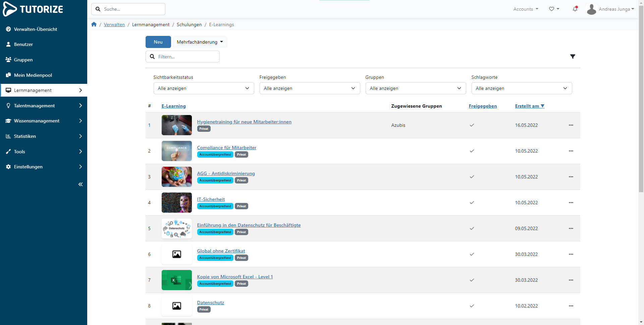Open the Sichtbarkeitsstatus dropdown

tap(204, 88)
